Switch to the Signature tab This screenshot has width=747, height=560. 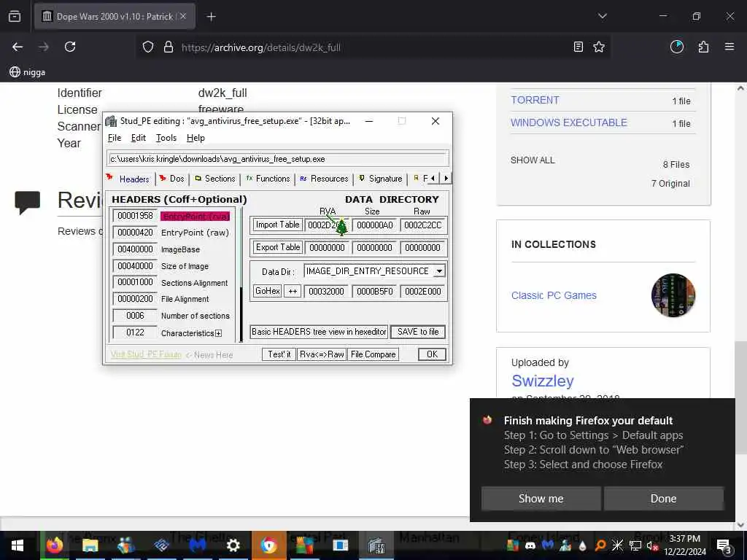point(380,179)
